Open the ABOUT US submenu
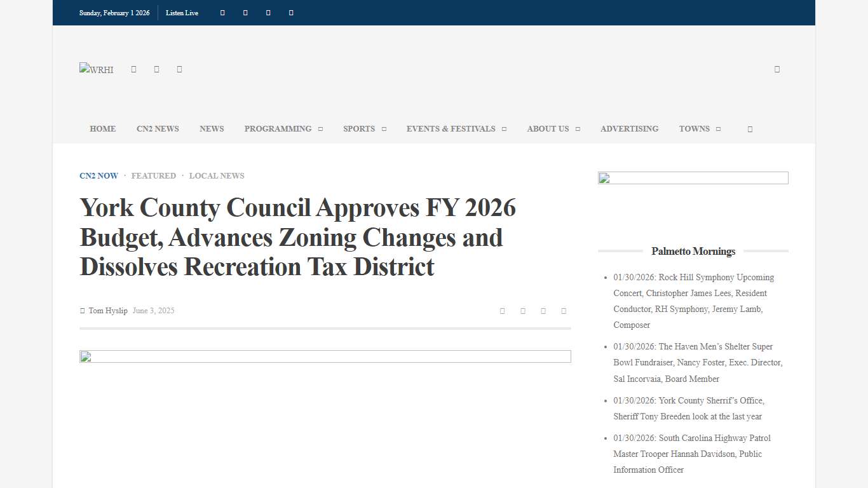Image resolution: width=868 pixels, height=488 pixels. [x=552, y=128]
